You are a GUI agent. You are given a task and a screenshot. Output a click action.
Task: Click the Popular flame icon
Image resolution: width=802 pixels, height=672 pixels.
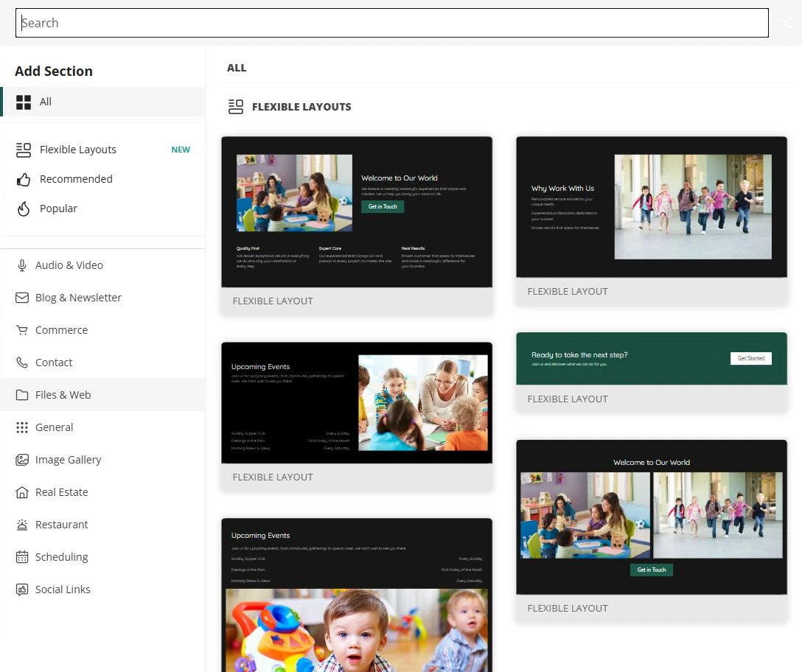[24, 209]
